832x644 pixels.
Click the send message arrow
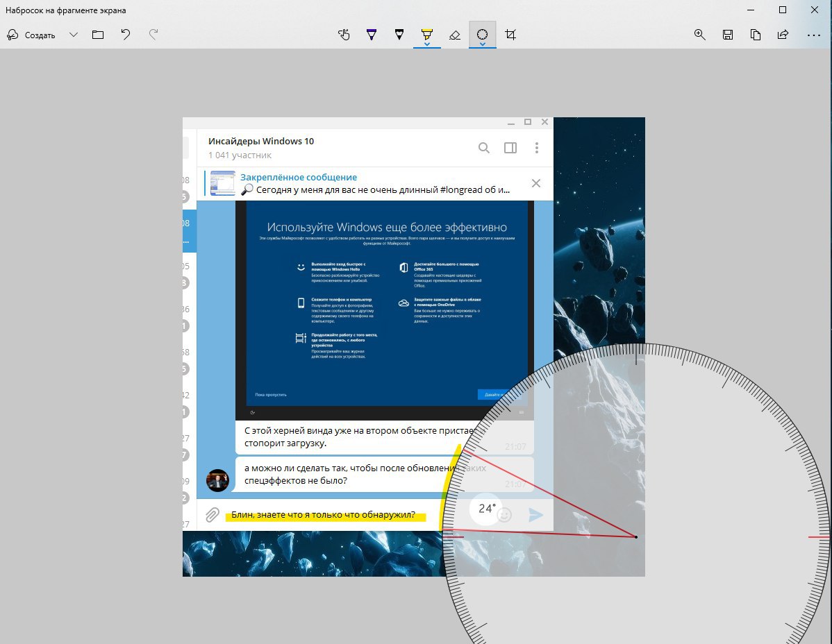[x=536, y=515]
